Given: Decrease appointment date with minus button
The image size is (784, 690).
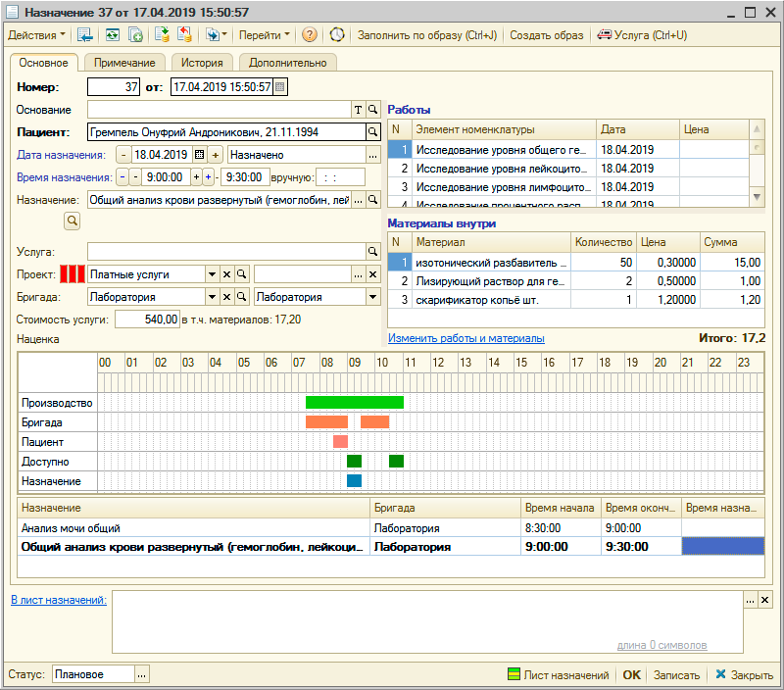Looking at the screenshot, I should [123, 155].
